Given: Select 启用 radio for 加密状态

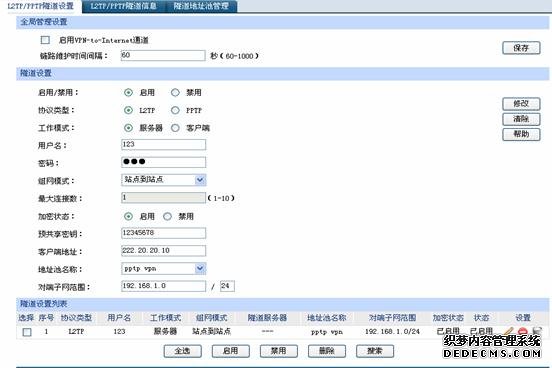Looking at the screenshot, I should [x=128, y=216].
